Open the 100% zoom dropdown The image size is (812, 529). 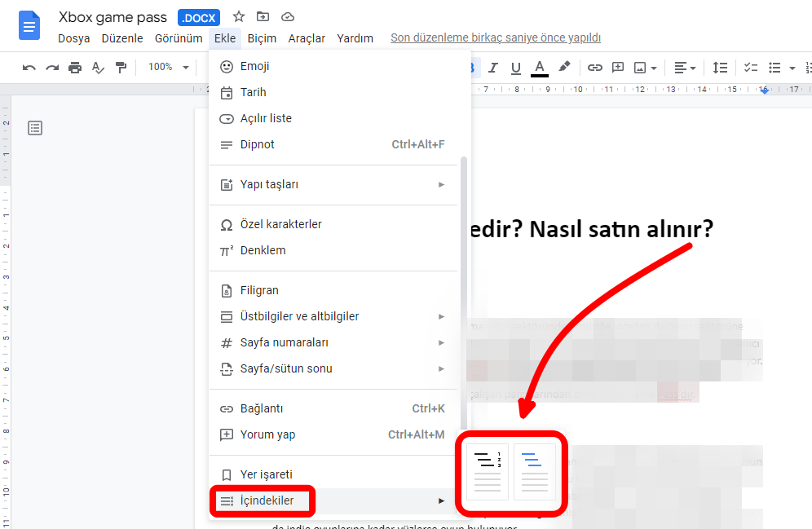click(168, 68)
